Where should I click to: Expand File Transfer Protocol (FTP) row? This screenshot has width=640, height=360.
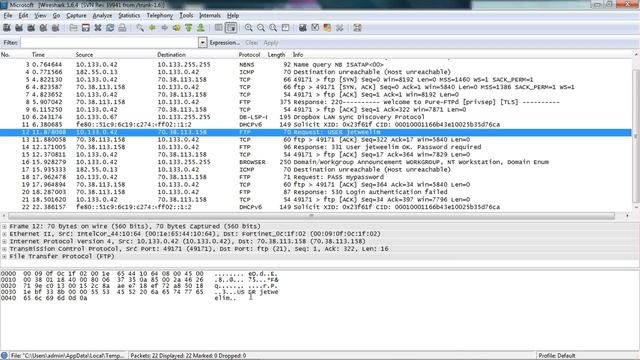(x=4, y=256)
